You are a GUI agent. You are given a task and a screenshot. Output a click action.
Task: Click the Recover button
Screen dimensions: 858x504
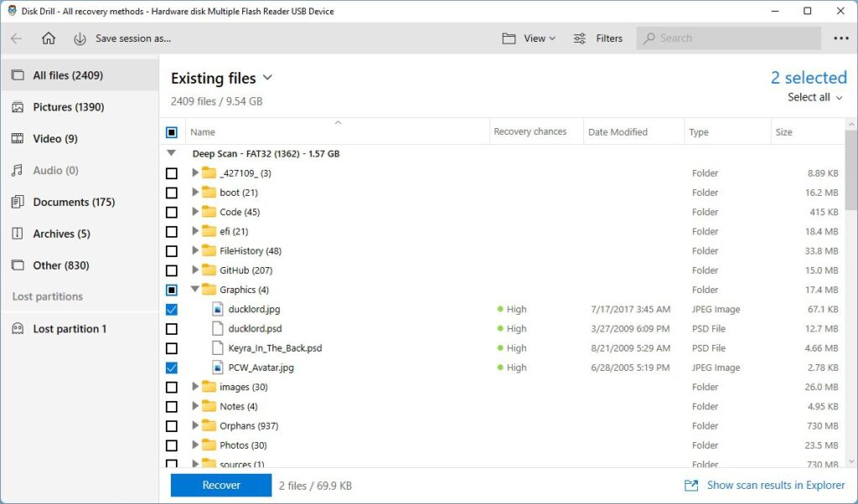pos(220,485)
